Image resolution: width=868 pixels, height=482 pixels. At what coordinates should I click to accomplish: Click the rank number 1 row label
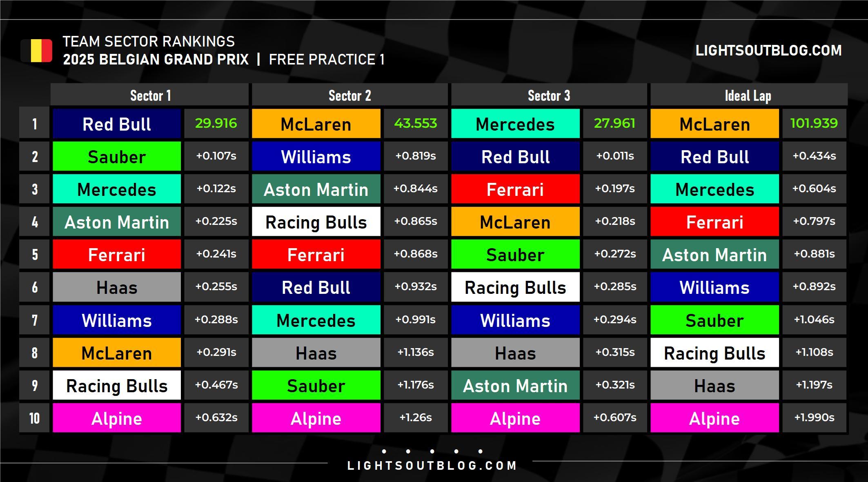(x=34, y=124)
